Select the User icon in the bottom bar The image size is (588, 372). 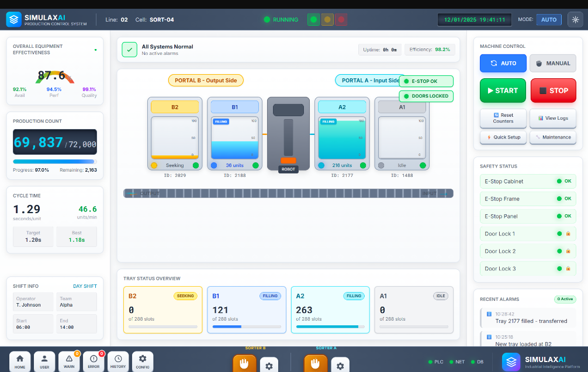point(44,361)
